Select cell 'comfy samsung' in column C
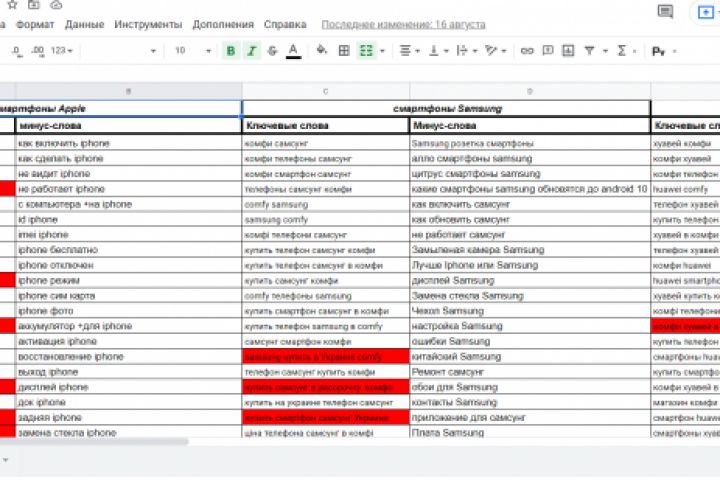 326,204
